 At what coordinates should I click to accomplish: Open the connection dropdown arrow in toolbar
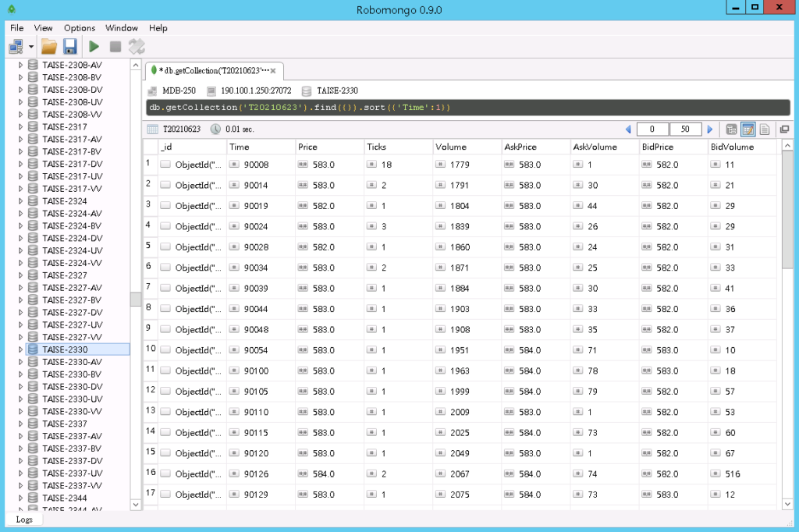click(31, 47)
